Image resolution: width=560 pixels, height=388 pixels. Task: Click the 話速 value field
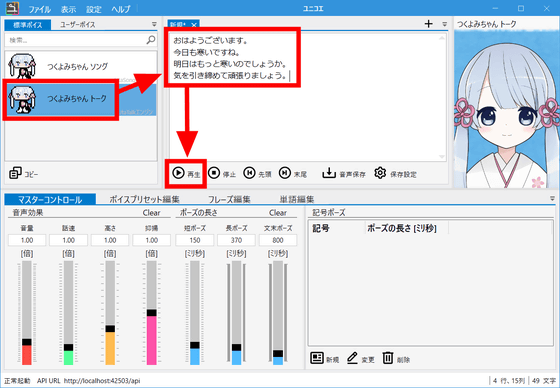click(68, 240)
